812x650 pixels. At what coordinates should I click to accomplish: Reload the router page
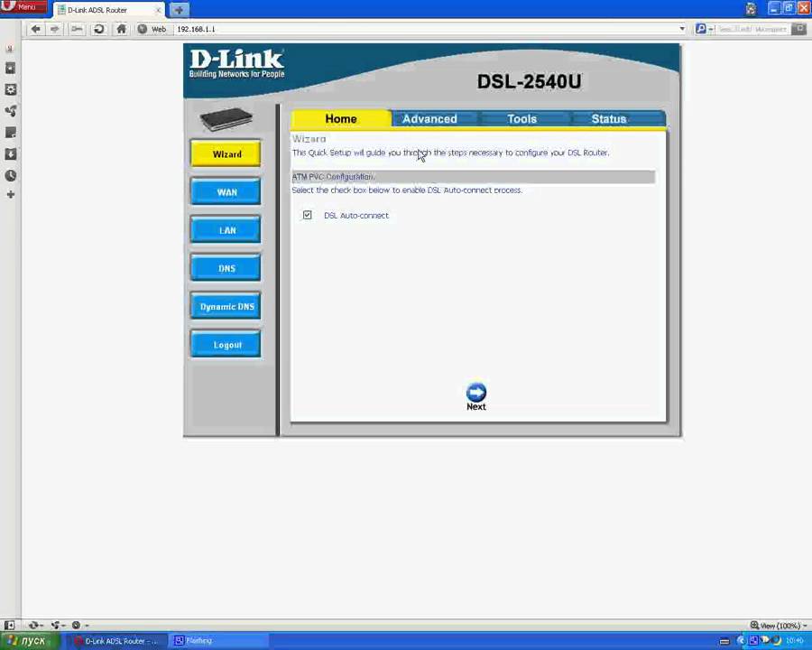(x=99, y=29)
